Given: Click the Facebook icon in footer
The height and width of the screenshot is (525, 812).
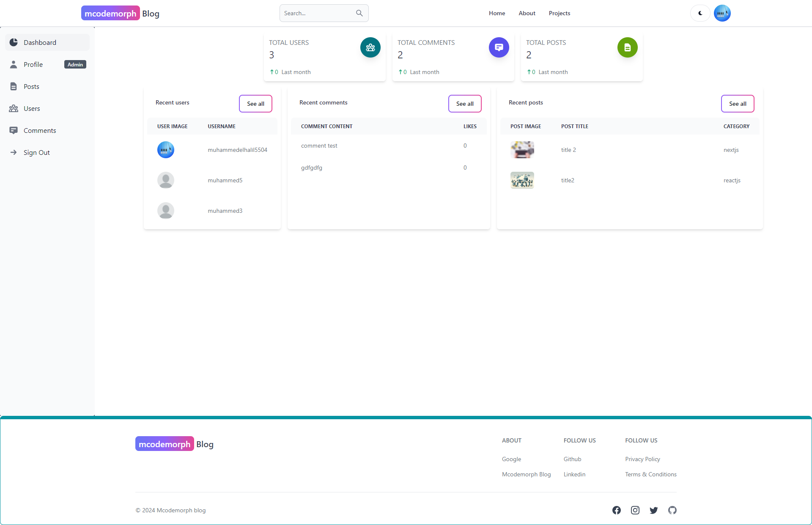Looking at the screenshot, I should pos(617,510).
